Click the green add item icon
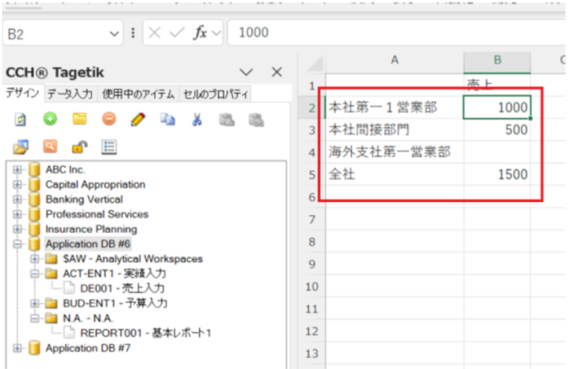 point(50,119)
